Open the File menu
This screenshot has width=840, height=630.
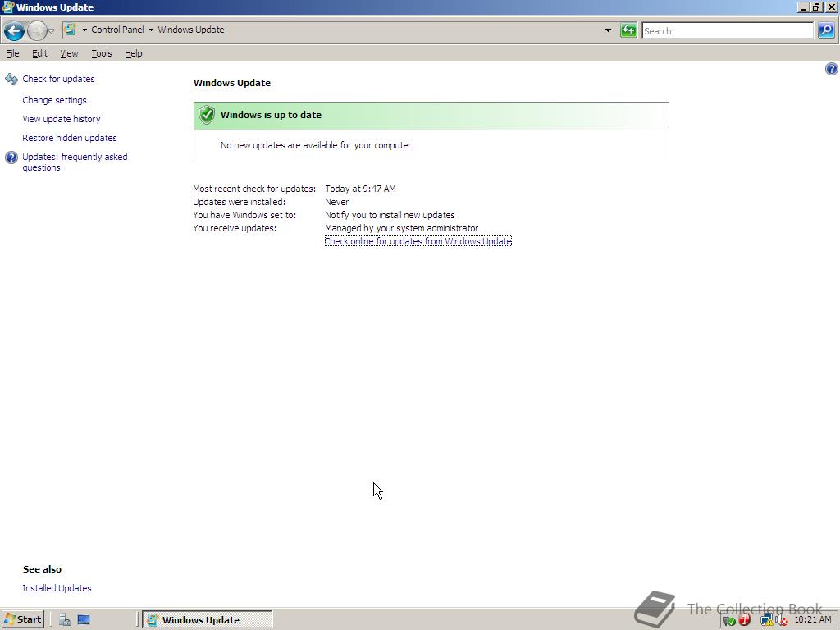(12, 53)
